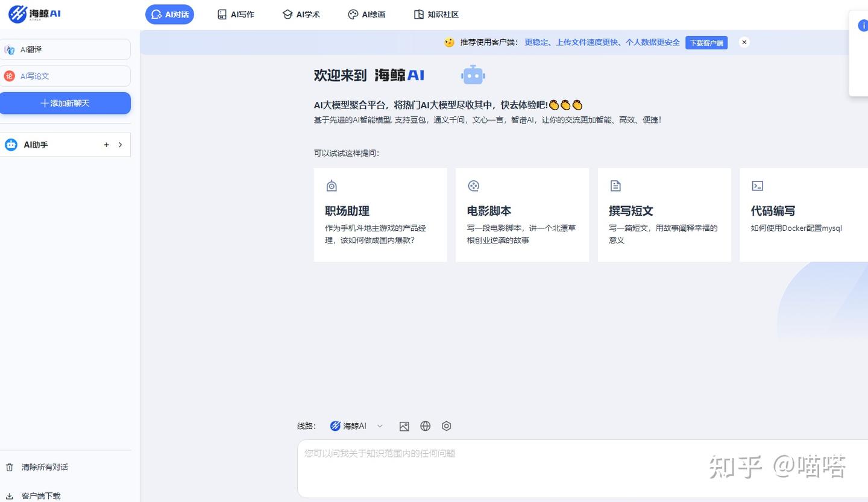
Task: Click the palette AI绘画 icon
Action: (353, 14)
